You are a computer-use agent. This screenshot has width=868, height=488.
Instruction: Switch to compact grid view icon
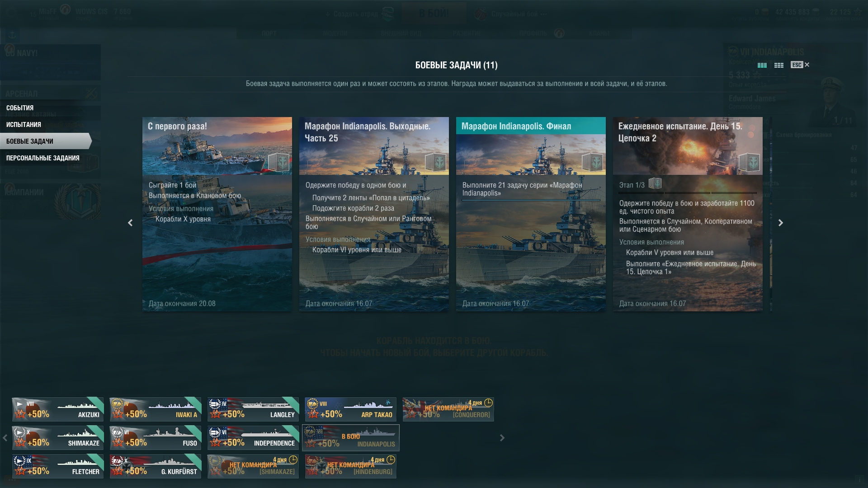coord(779,65)
